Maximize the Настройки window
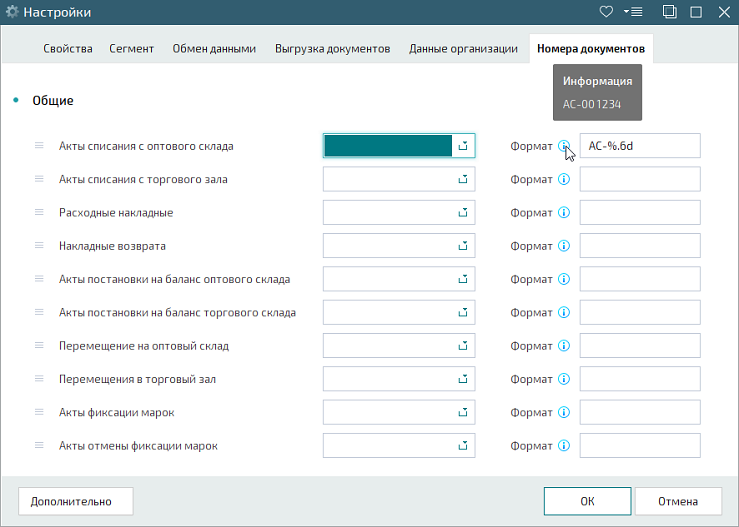The height and width of the screenshot is (527, 739). [x=696, y=12]
